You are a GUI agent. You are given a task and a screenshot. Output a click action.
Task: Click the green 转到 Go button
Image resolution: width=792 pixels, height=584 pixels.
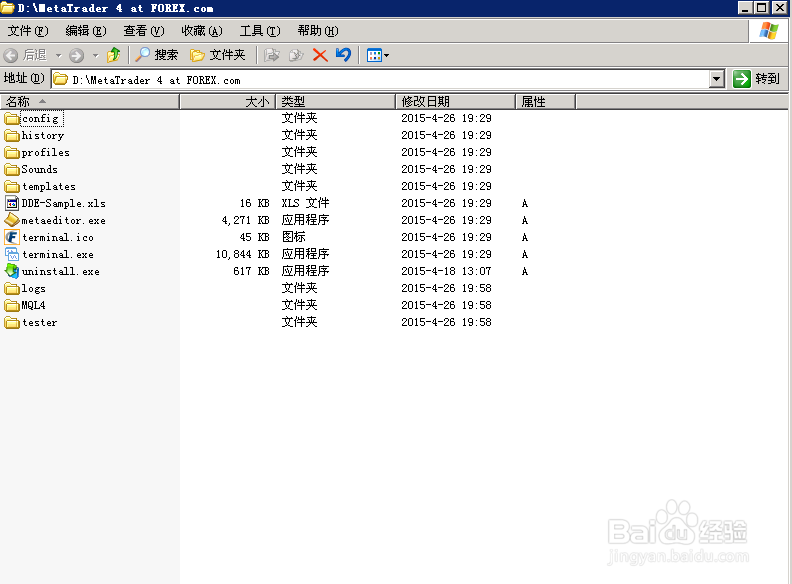tap(757, 79)
